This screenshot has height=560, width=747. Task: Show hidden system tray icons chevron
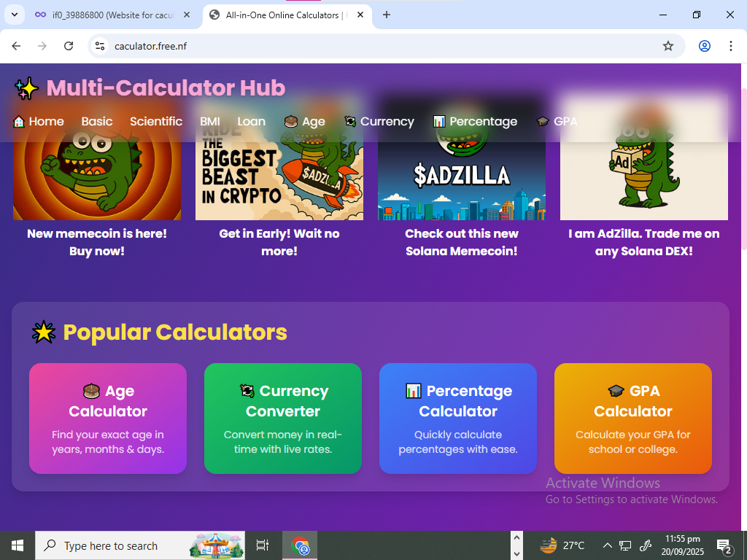pyautogui.click(x=608, y=545)
